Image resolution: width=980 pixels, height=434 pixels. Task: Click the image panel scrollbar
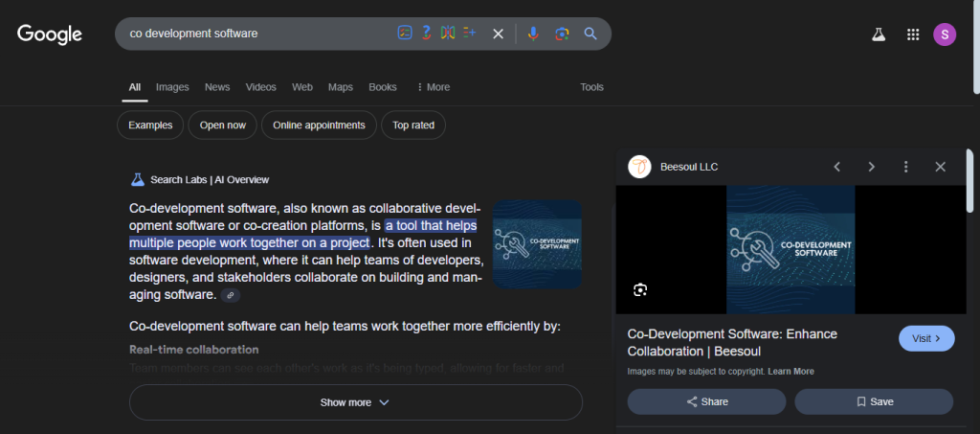(970, 181)
